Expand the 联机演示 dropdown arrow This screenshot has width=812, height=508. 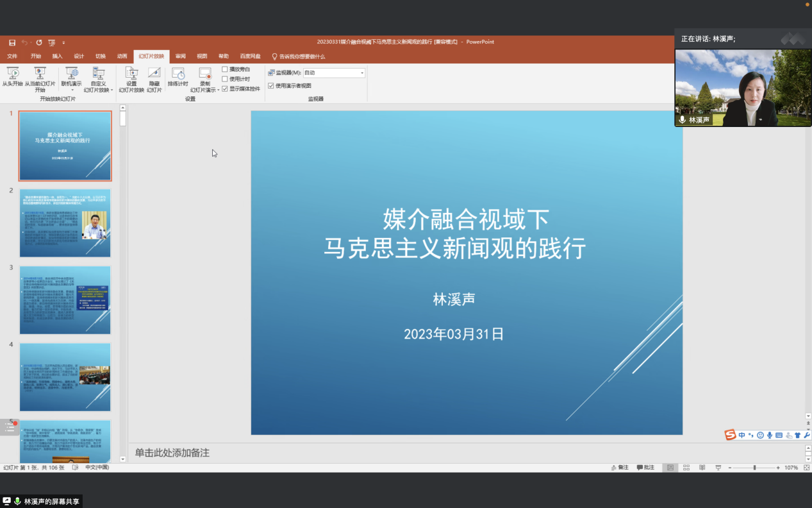pos(71,90)
